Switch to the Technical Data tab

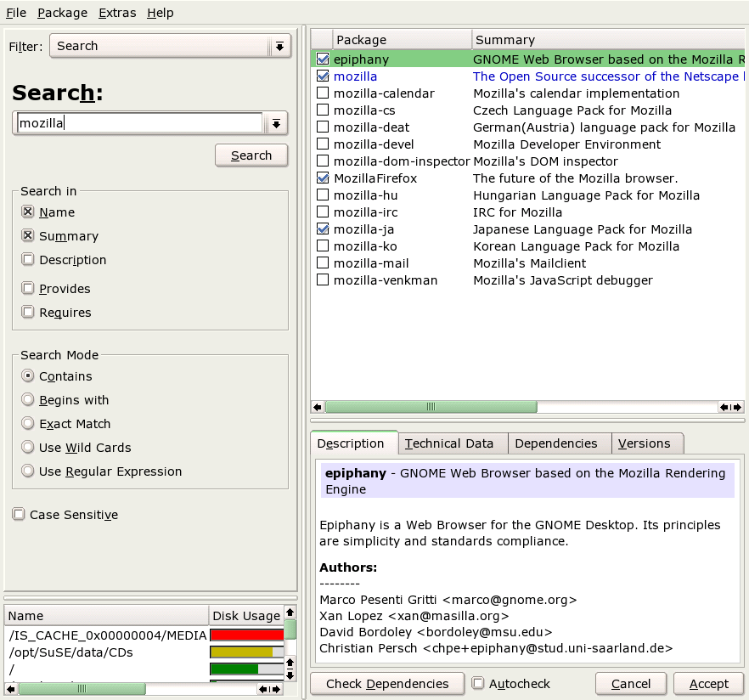coord(448,443)
